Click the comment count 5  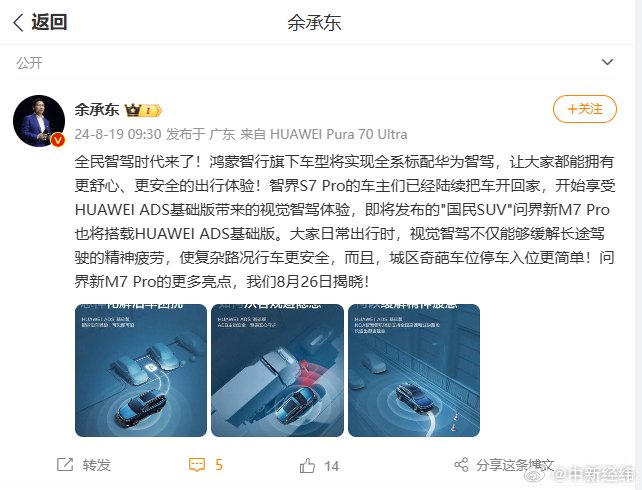tap(219, 465)
